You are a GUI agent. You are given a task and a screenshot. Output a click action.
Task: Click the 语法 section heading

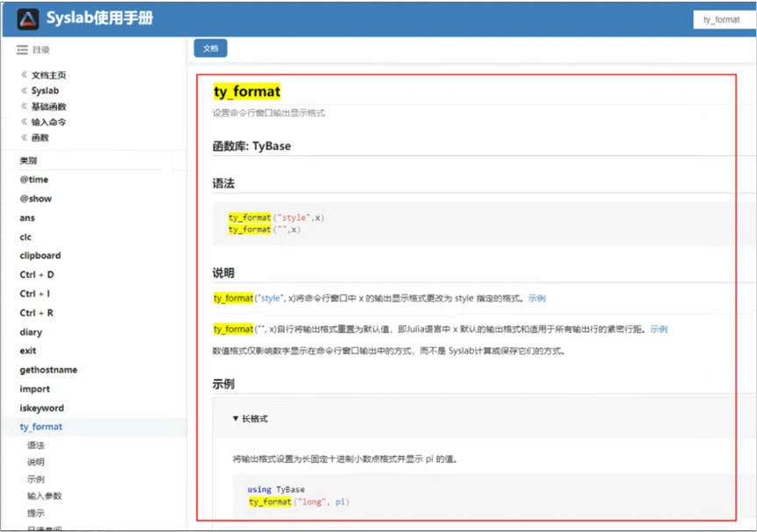pyautogui.click(x=223, y=183)
